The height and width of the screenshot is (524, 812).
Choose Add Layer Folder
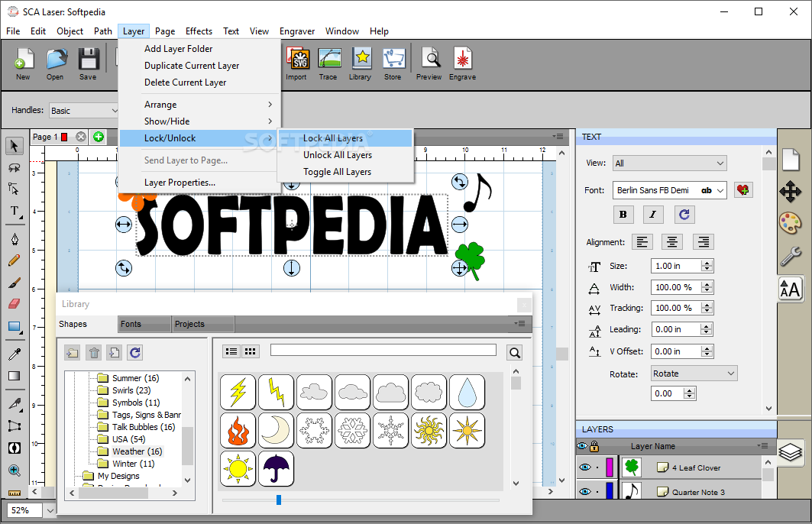tap(200, 49)
